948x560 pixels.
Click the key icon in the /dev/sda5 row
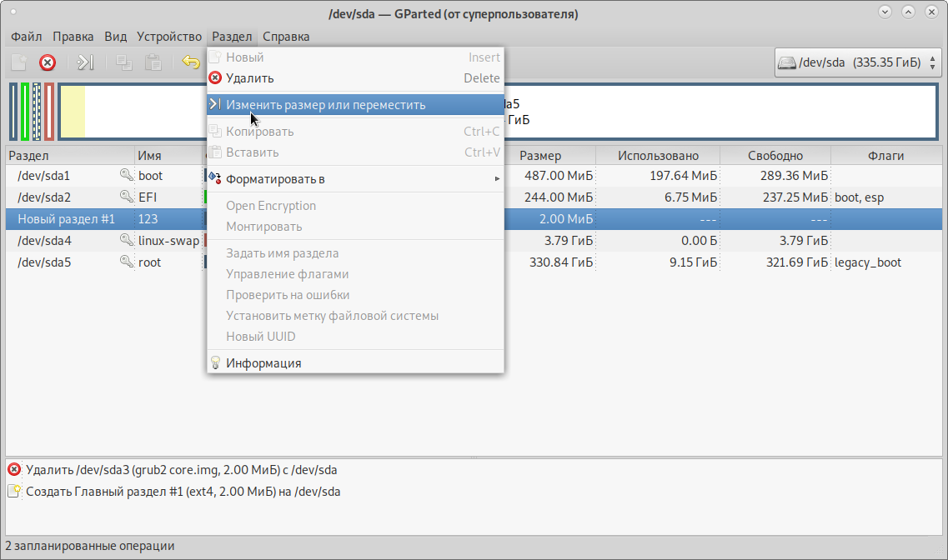(x=127, y=262)
